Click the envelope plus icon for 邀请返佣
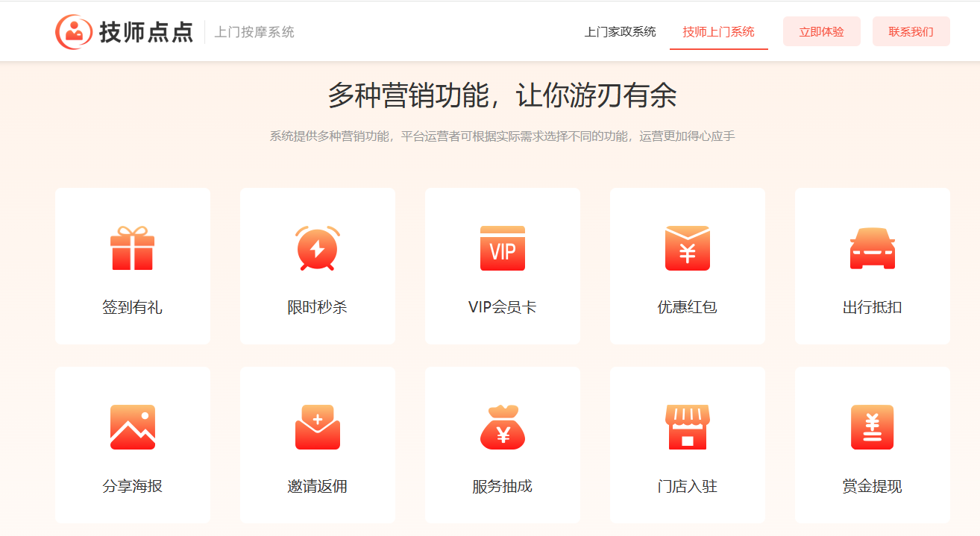This screenshot has width=980, height=536. (x=318, y=427)
